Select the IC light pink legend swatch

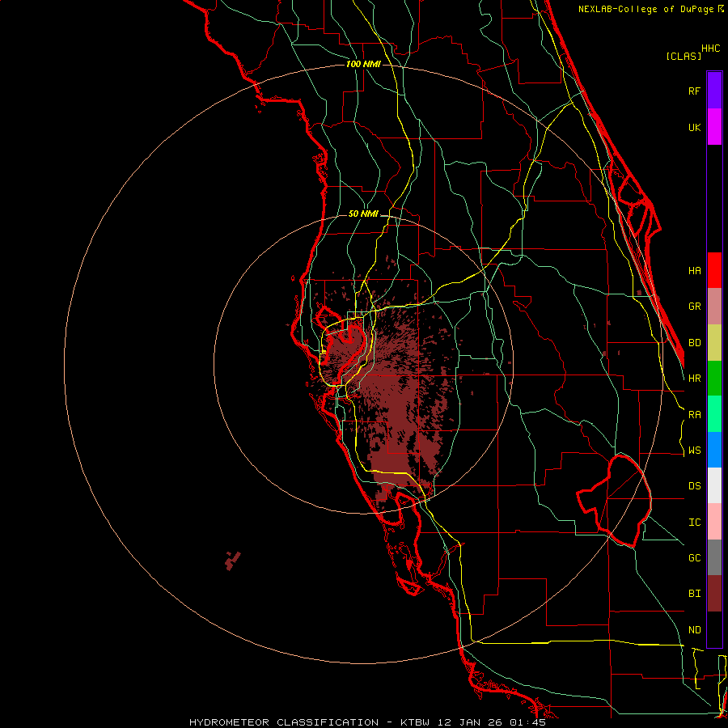click(x=714, y=522)
